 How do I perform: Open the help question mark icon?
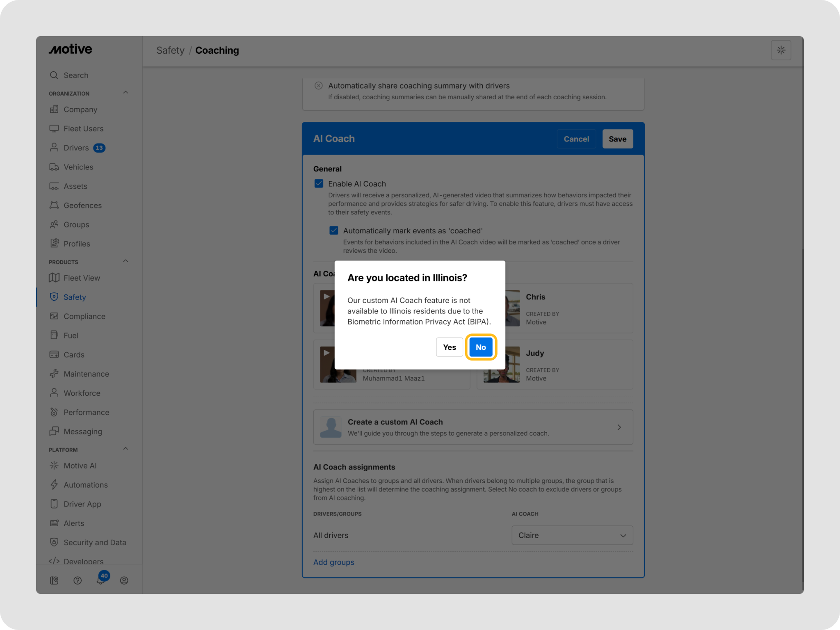[x=78, y=580]
